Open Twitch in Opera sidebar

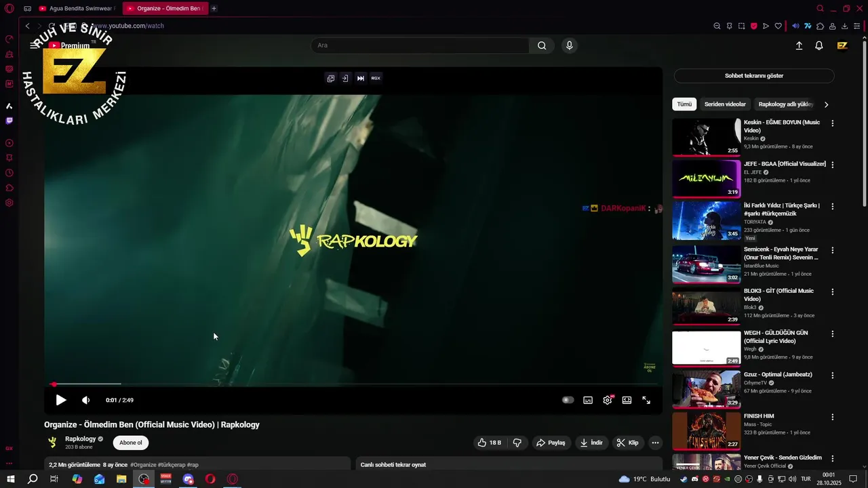[x=9, y=121]
